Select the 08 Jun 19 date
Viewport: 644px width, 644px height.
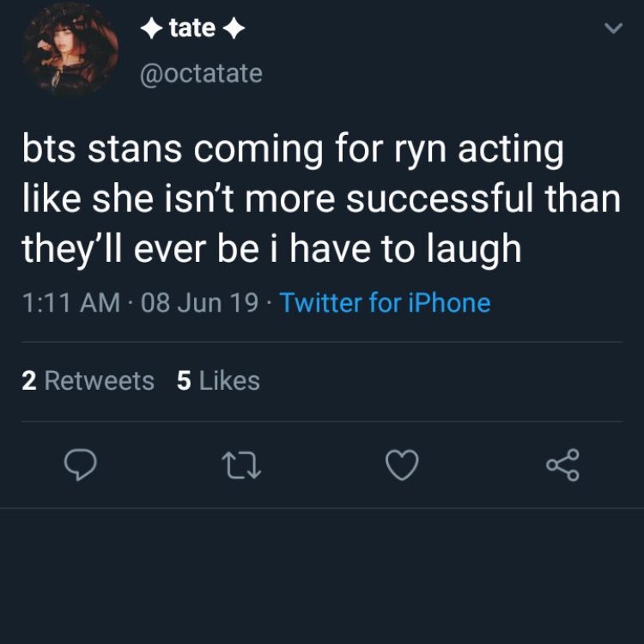(199, 303)
